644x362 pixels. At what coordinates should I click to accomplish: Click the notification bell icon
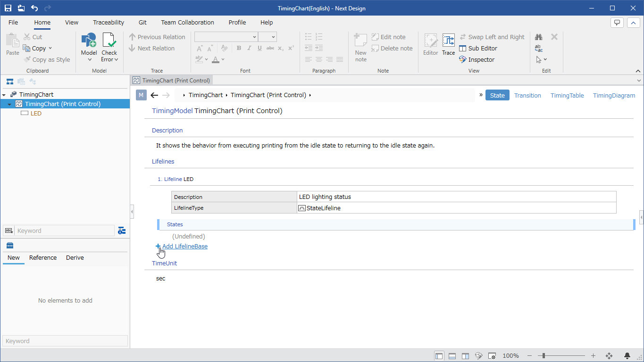627,356
